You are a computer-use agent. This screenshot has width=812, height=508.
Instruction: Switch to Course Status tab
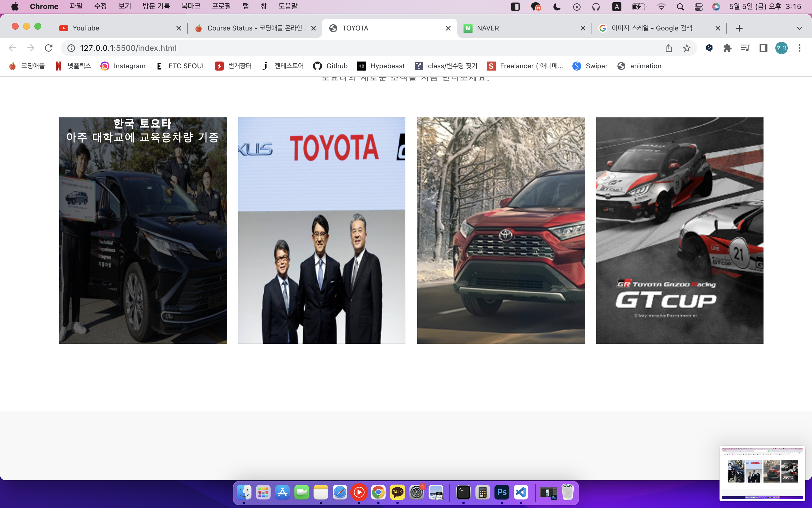click(x=255, y=28)
